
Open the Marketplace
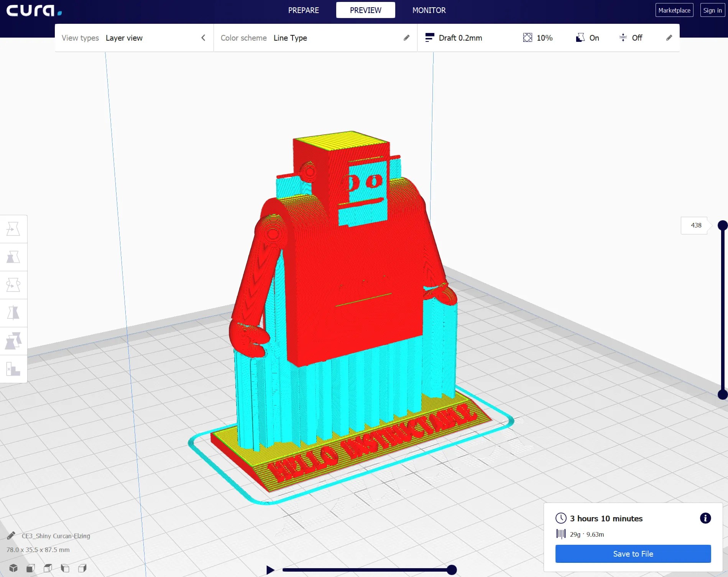674,10
